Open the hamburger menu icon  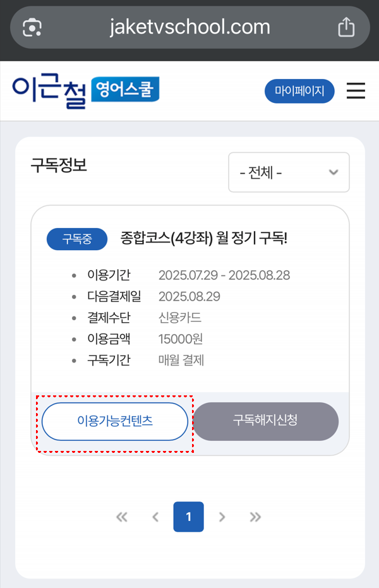click(x=356, y=91)
